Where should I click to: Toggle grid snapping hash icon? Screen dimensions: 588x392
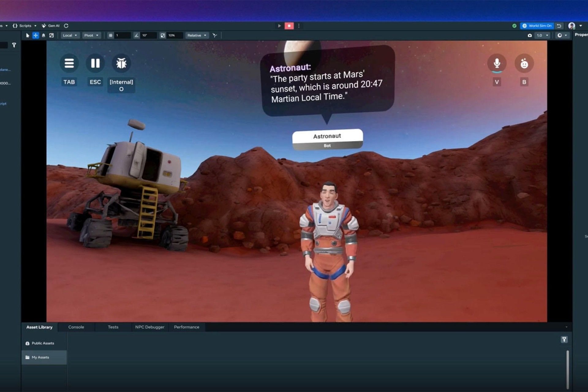tap(111, 36)
